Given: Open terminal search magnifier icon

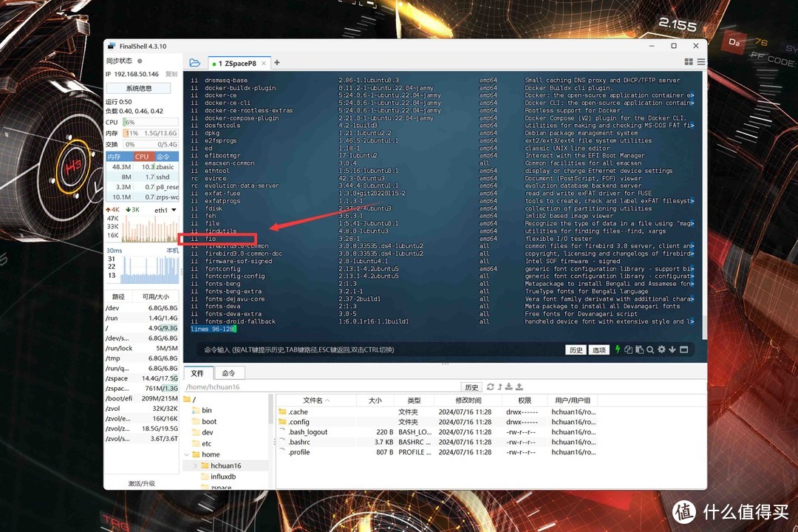Looking at the screenshot, I should click(651, 349).
